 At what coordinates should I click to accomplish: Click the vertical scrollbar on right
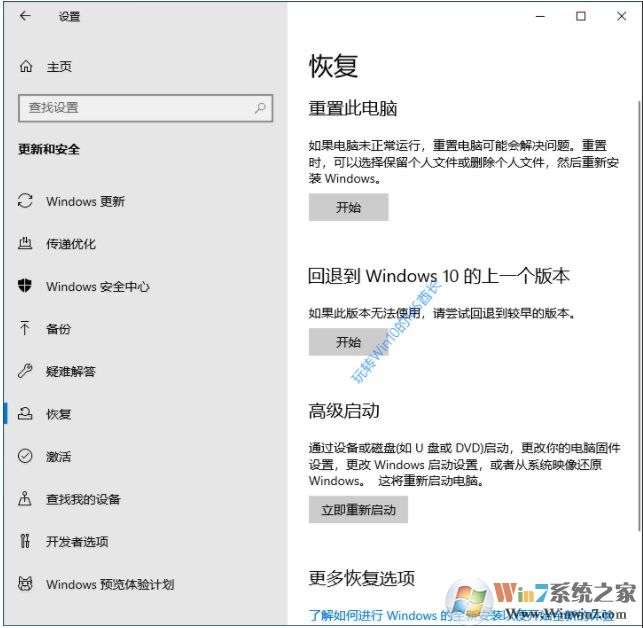[639, 316]
